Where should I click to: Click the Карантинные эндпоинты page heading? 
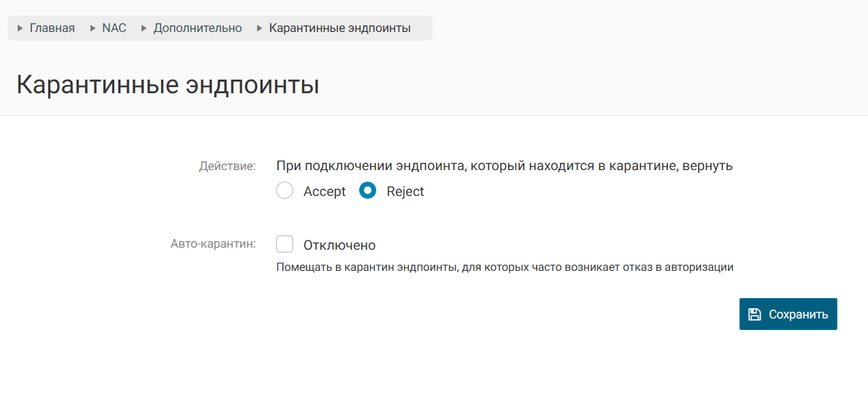(x=167, y=85)
